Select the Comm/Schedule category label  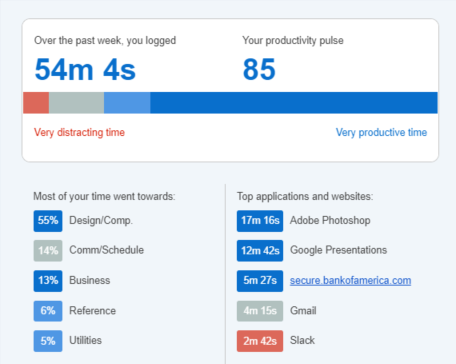point(107,250)
